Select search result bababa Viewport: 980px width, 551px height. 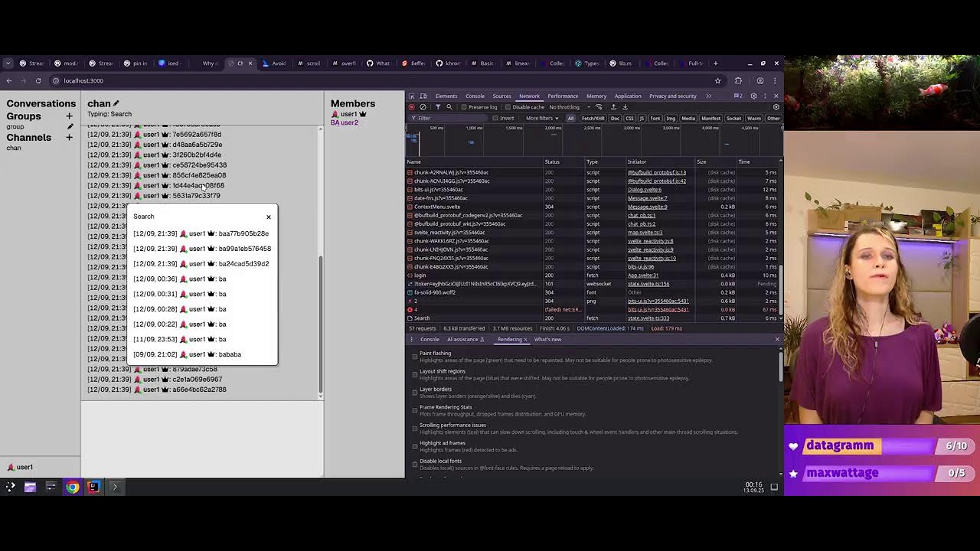click(x=187, y=354)
